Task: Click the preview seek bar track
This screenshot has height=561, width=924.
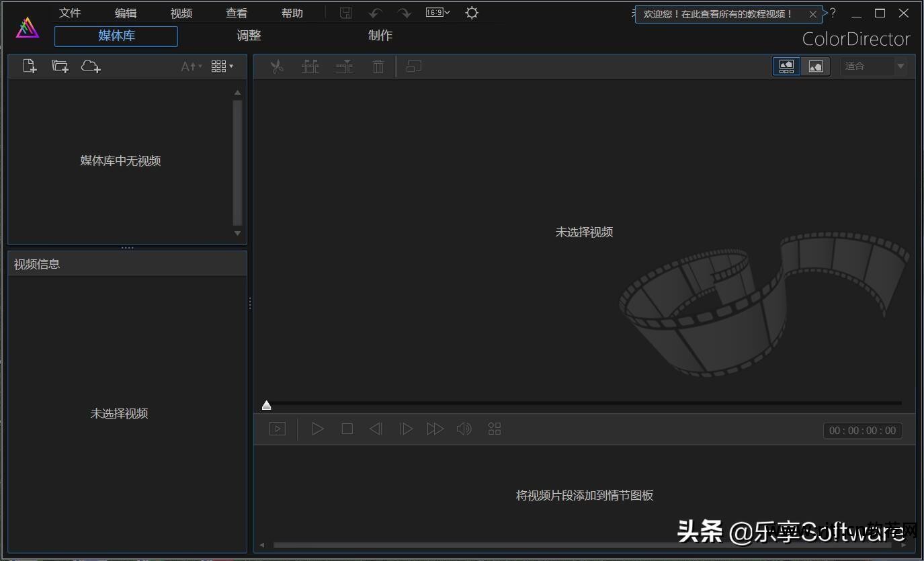Action: point(584,403)
